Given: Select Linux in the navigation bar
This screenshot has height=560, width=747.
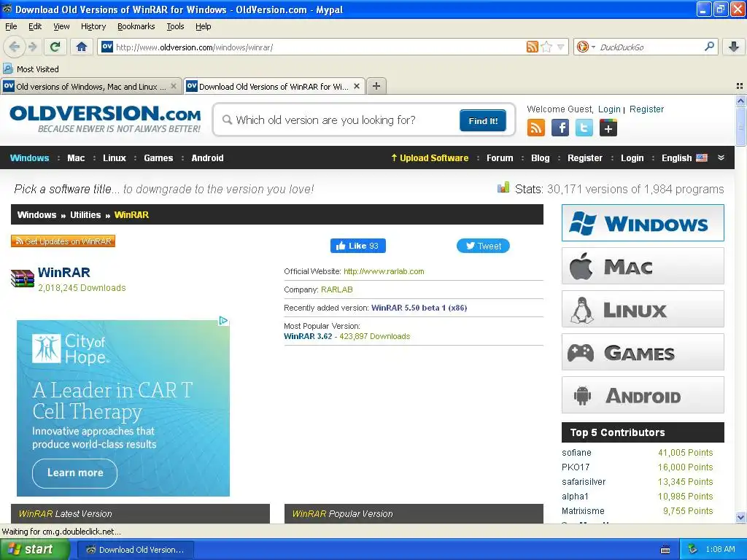Looking at the screenshot, I should 115,158.
